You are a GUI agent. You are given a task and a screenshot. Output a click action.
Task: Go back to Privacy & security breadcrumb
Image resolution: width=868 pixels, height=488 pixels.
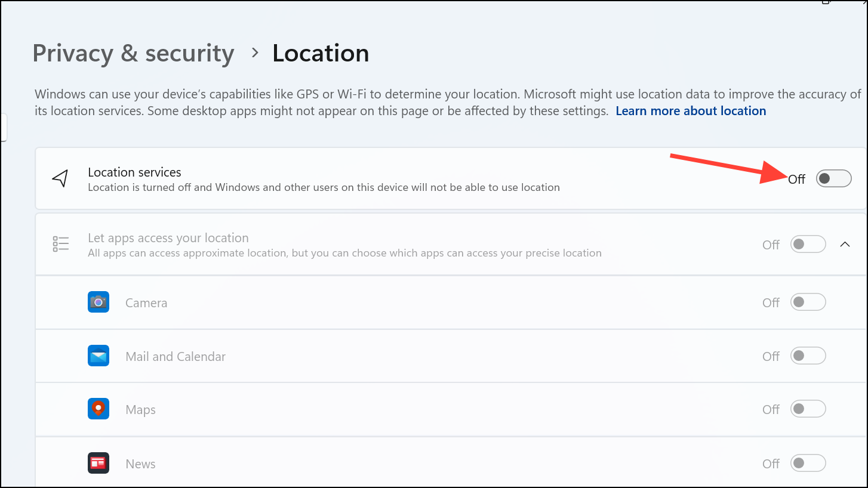pos(133,54)
